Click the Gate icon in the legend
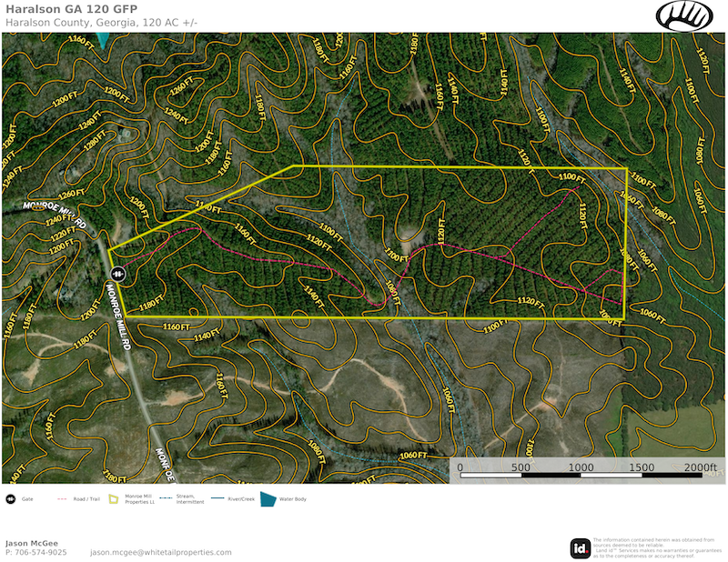Screen dimensions: 728x562 click(12, 499)
